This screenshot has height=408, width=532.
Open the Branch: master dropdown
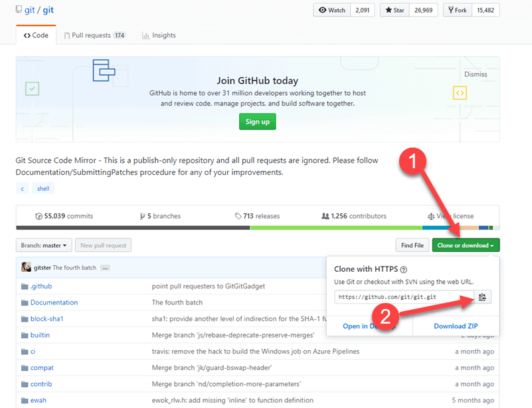[44, 245]
